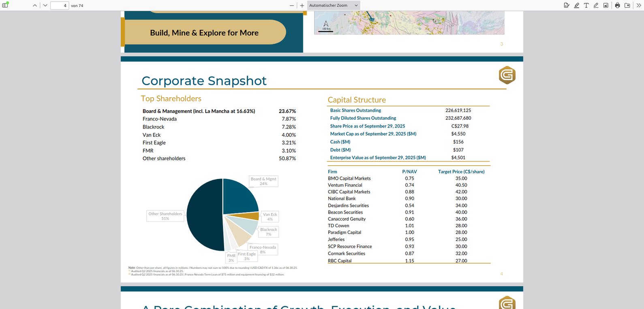The image size is (644, 309).
Task: Click 'Van Eck' in the shareholders list
Action: click(x=152, y=135)
